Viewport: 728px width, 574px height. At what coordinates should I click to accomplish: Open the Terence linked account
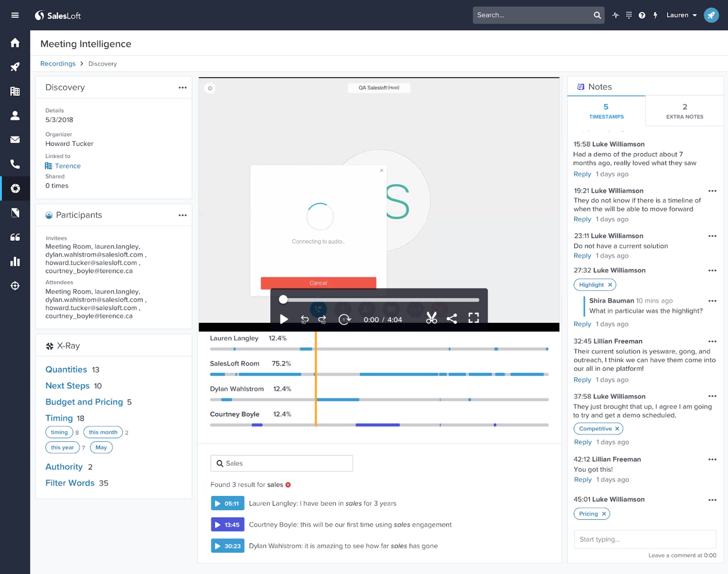pos(67,166)
